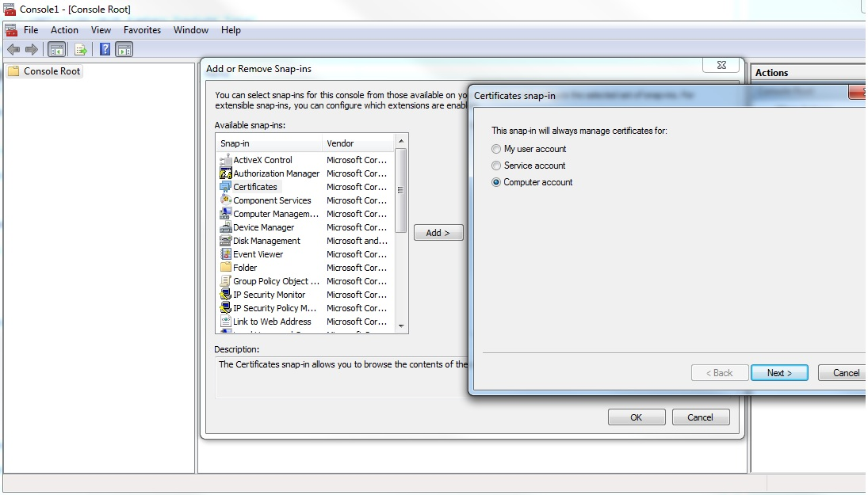The height and width of the screenshot is (495, 868).
Task: Click the Back arrow toolbar icon
Action: 13,50
